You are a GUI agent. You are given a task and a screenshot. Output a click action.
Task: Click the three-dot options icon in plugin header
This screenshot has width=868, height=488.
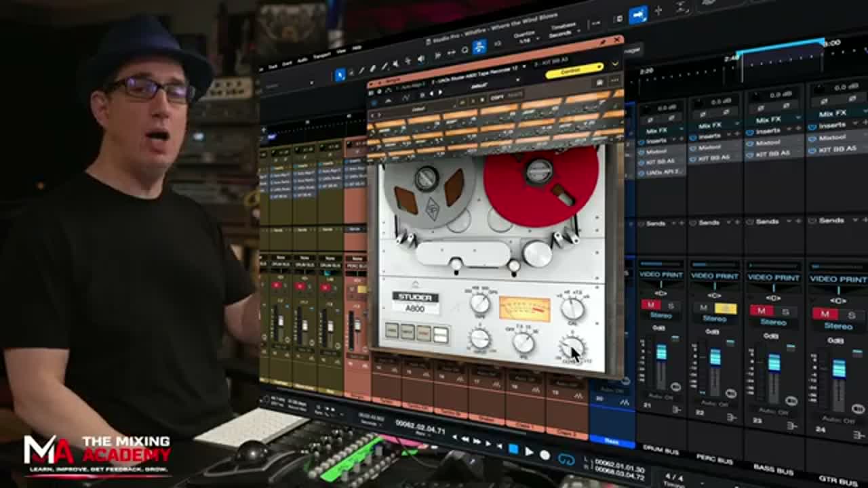pyautogui.click(x=615, y=81)
